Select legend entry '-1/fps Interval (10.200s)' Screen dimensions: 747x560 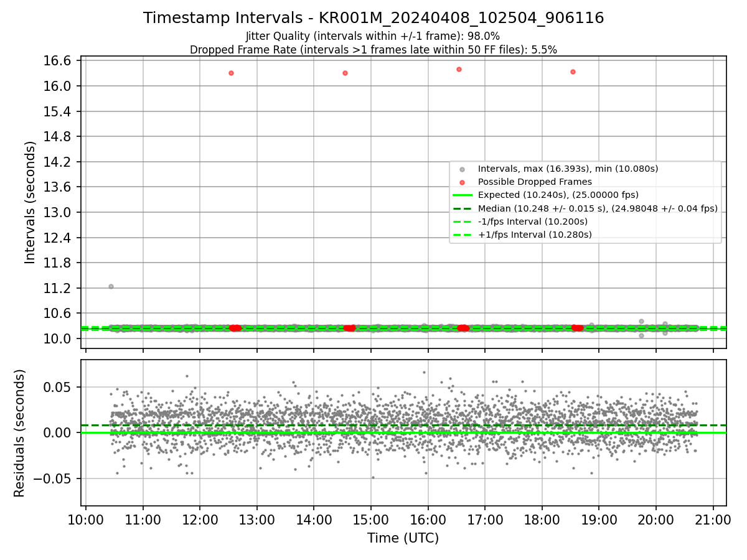(532, 222)
